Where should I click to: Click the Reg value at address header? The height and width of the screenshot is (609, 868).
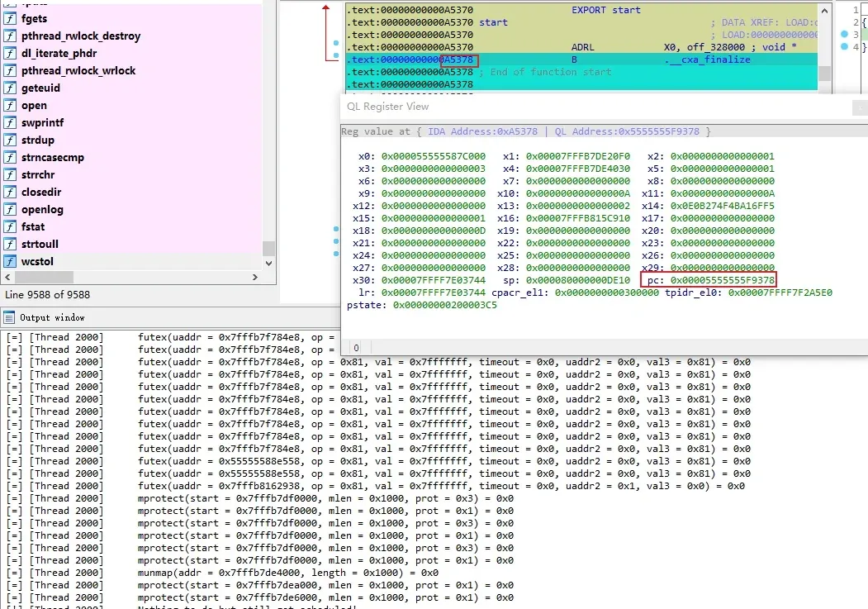526,131
